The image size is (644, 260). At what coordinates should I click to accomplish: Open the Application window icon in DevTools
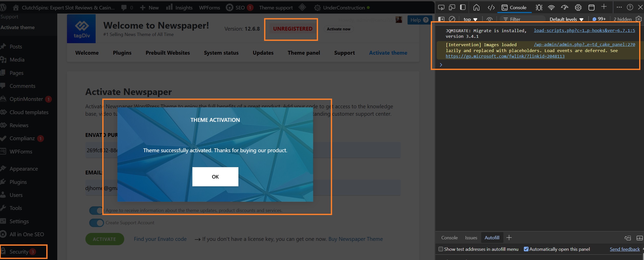pyautogui.click(x=591, y=7)
